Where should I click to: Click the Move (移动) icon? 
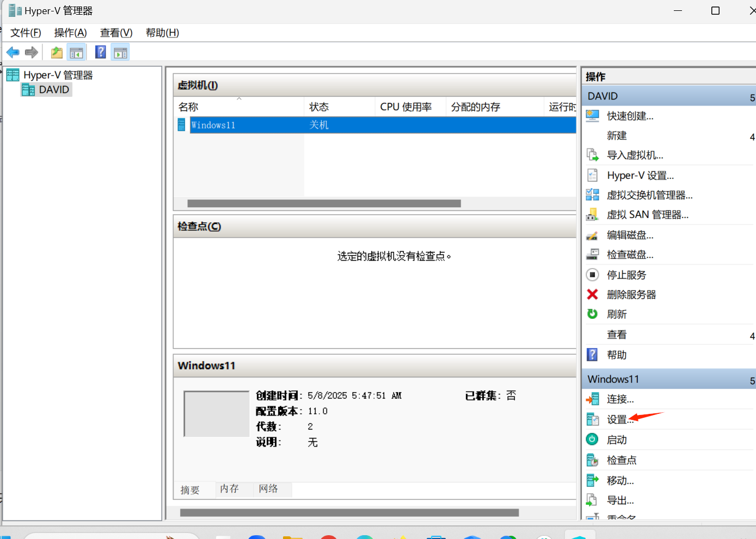coord(593,480)
